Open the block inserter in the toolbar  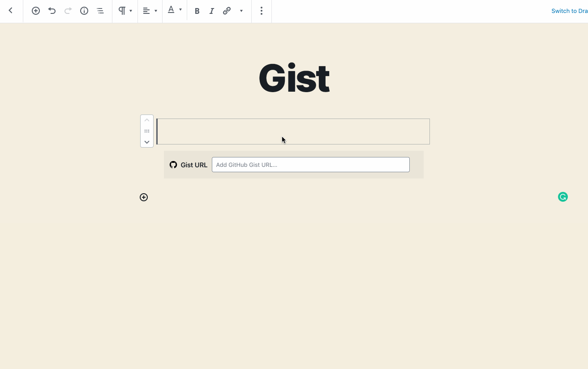click(x=36, y=11)
